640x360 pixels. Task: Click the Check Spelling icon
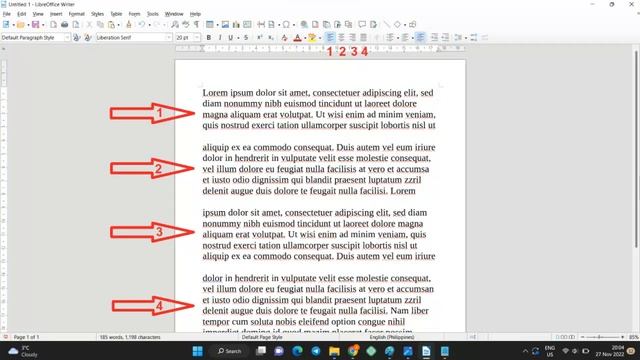186,25
